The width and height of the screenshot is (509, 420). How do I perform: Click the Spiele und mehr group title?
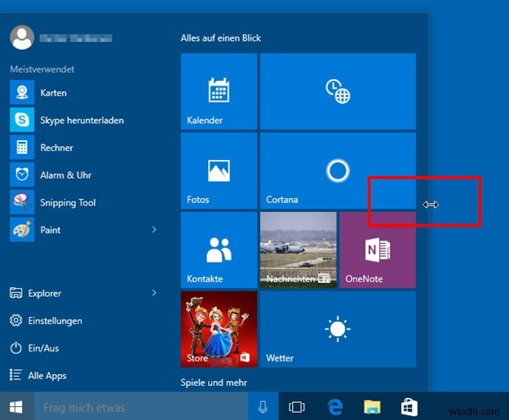pos(214,382)
